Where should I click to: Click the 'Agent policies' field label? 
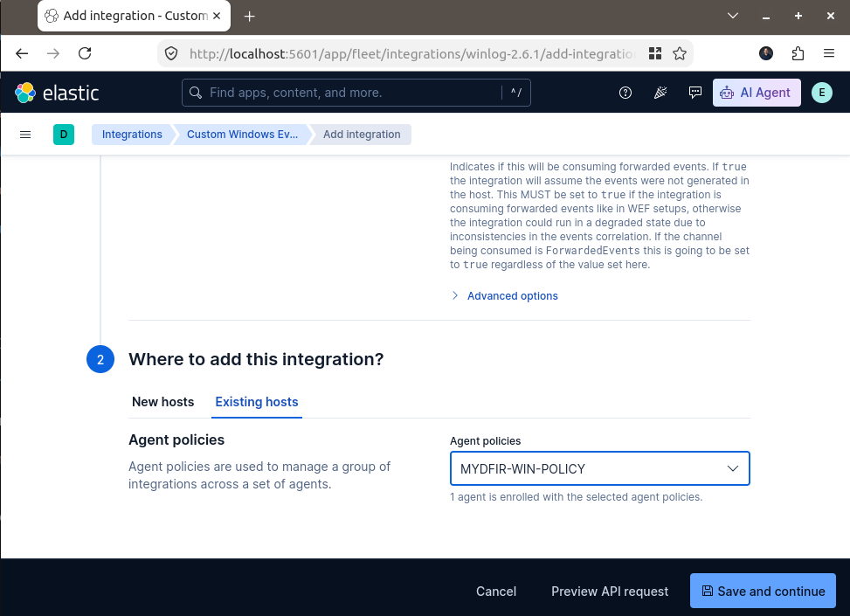click(x=485, y=441)
